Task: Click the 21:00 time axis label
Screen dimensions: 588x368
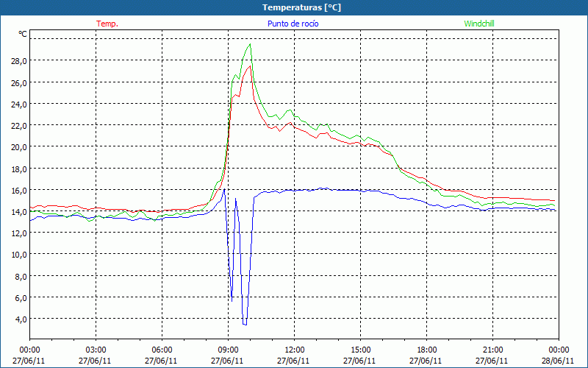Action: [x=492, y=350]
